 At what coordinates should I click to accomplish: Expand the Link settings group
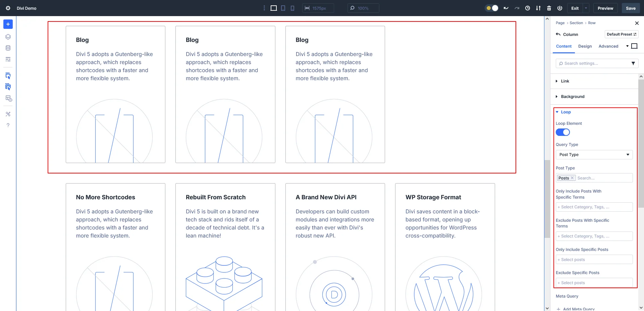[565, 81]
